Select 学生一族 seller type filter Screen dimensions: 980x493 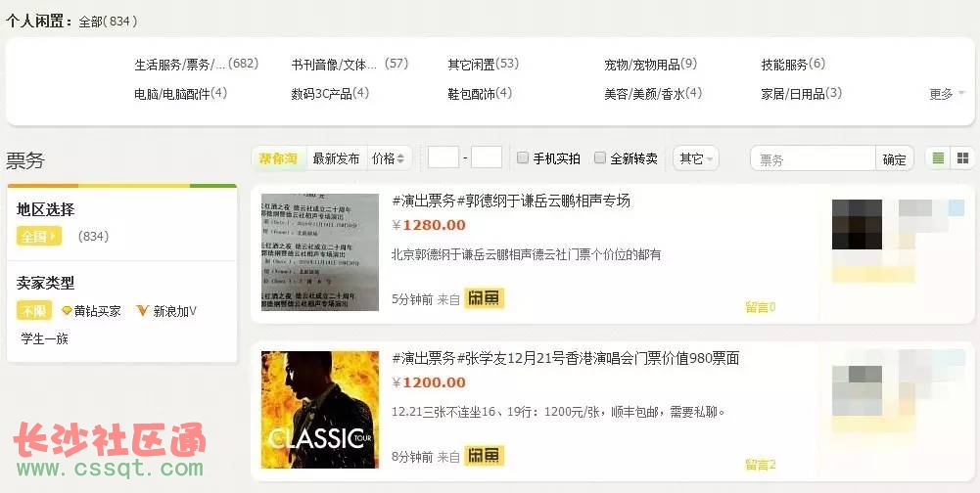coord(44,339)
